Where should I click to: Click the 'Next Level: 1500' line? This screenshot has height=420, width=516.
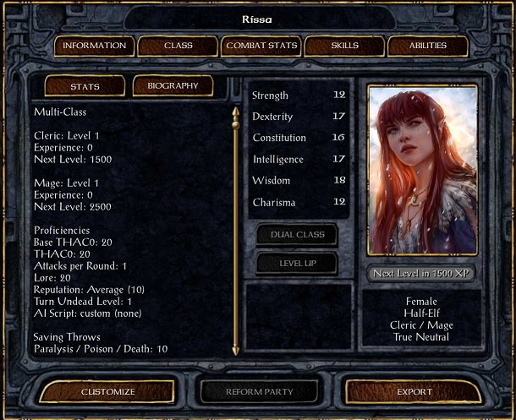73,160
